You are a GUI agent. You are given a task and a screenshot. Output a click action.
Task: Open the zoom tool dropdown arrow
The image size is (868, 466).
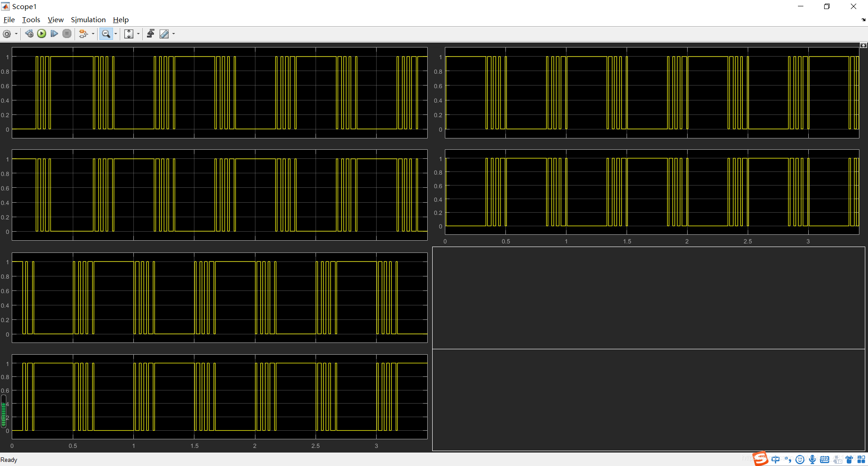(x=116, y=34)
